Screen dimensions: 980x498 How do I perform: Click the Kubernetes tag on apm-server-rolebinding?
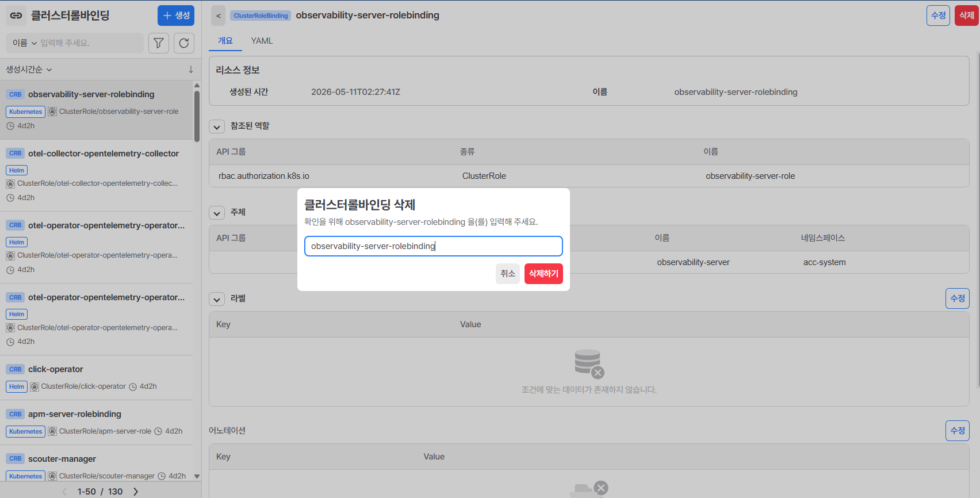pos(26,431)
